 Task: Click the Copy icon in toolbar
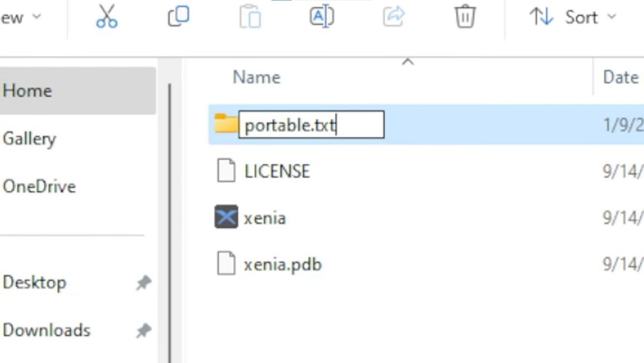tap(178, 17)
